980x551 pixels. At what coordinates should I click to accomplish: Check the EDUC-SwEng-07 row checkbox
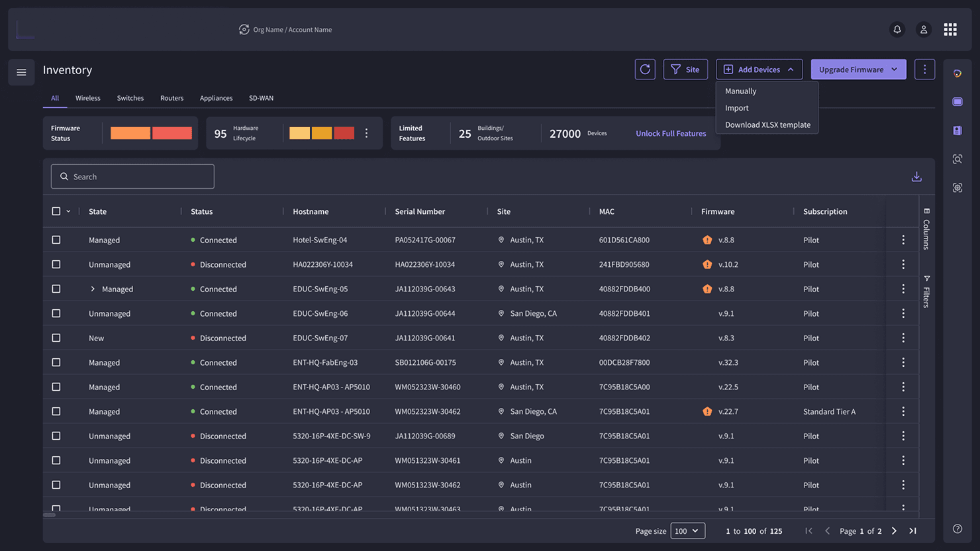coord(56,338)
